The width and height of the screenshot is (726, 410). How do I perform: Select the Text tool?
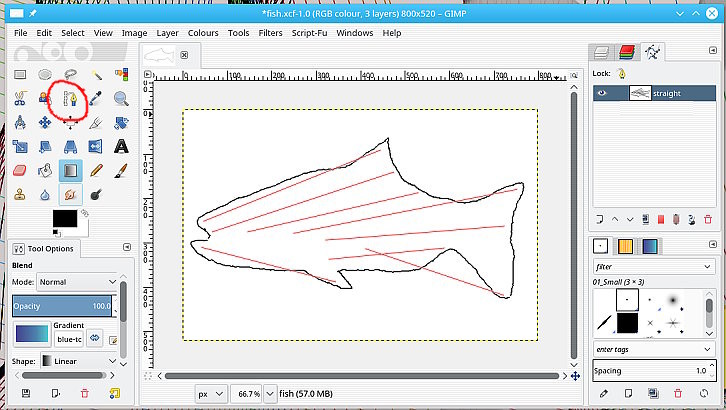point(121,147)
